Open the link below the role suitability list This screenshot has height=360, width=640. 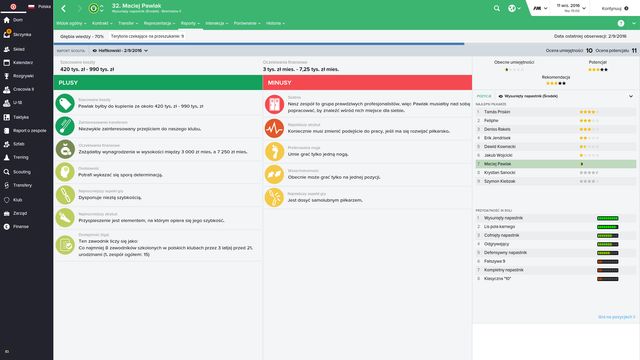616,317
